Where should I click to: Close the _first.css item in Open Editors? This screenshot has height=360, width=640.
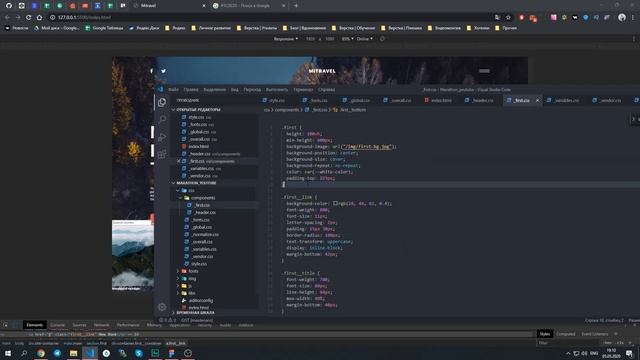(179, 161)
